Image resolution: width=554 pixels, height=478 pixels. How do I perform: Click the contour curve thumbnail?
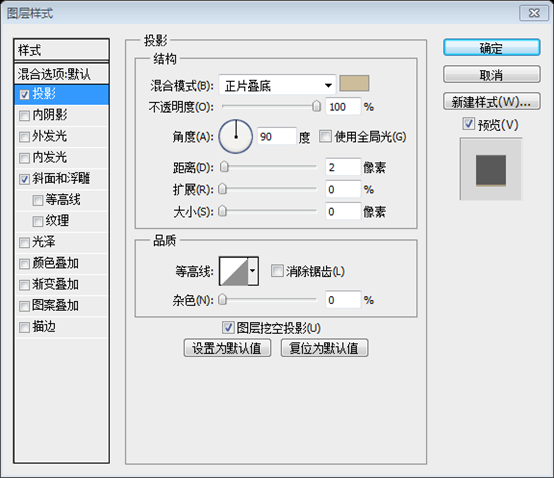tap(234, 271)
